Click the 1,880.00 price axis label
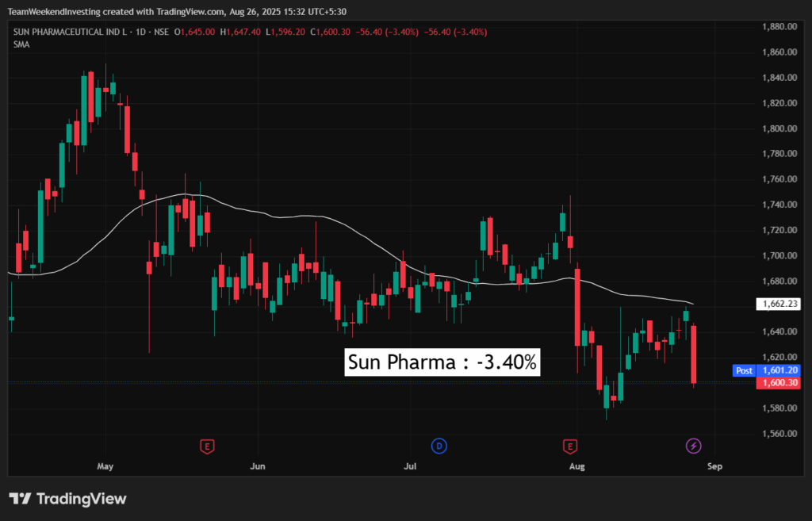The width and height of the screenshot is (812, 521). tap(779, 26)
